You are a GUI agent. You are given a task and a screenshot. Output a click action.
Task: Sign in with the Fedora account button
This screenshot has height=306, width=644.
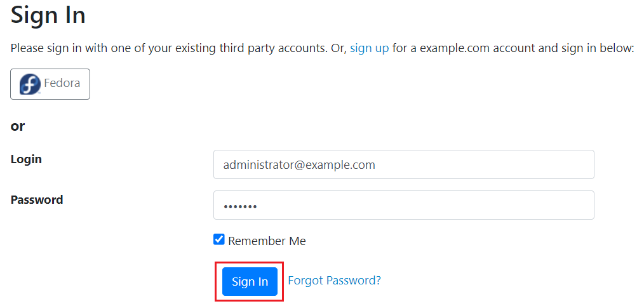click(x=50, y=84)
